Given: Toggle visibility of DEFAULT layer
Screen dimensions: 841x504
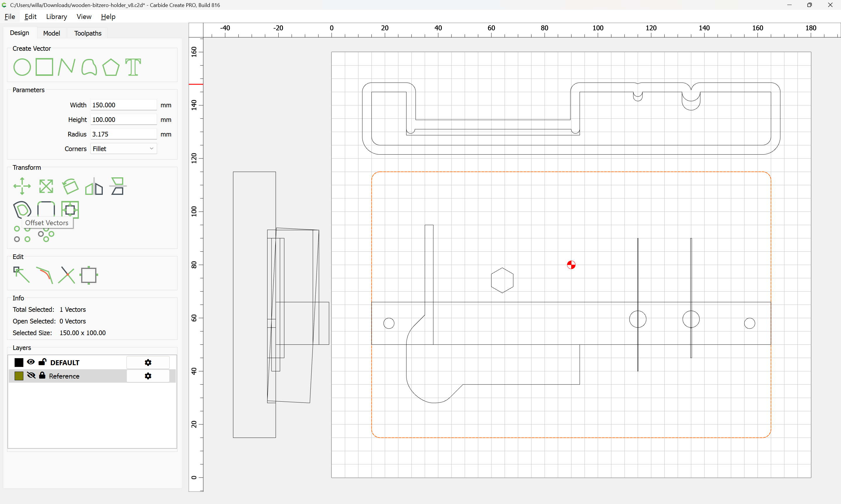Looking at the screenshot, I should pyautogui.click(x=31, y=362).
